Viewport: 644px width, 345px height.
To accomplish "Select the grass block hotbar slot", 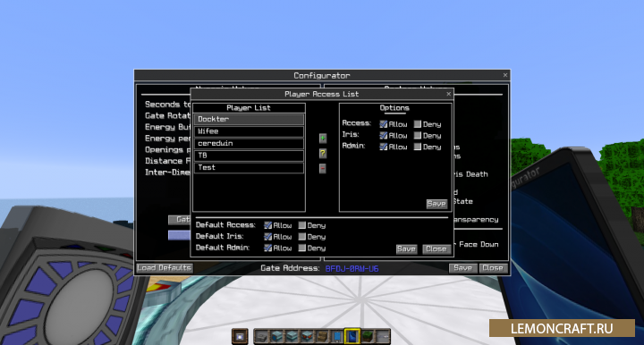I will 368,336.
